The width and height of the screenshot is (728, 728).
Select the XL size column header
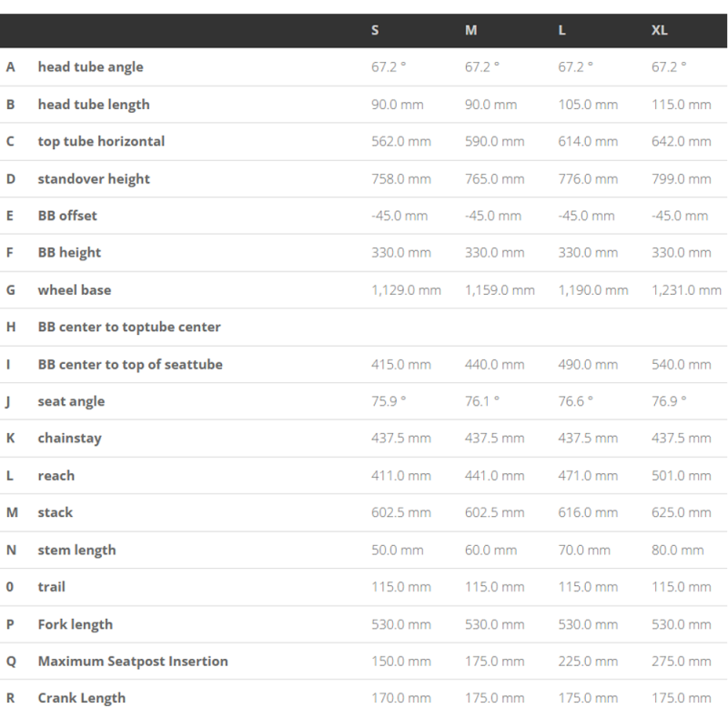pyautogui.click(x=660, y=30)
